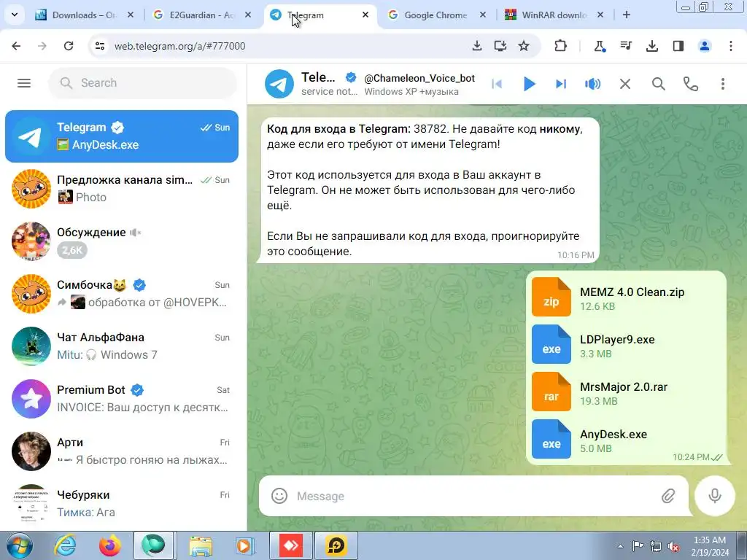Open the Telegram chat header profile
This screenshot has height=560, width=747.
[311, 84]
